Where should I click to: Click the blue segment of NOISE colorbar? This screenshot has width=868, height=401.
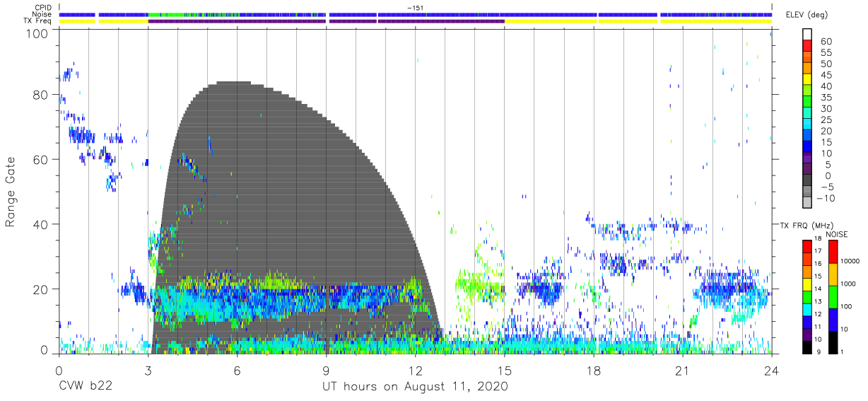point(833,319)
